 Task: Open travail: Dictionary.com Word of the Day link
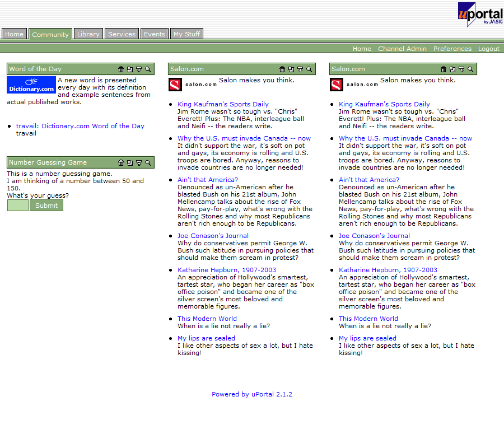point(80,126)
